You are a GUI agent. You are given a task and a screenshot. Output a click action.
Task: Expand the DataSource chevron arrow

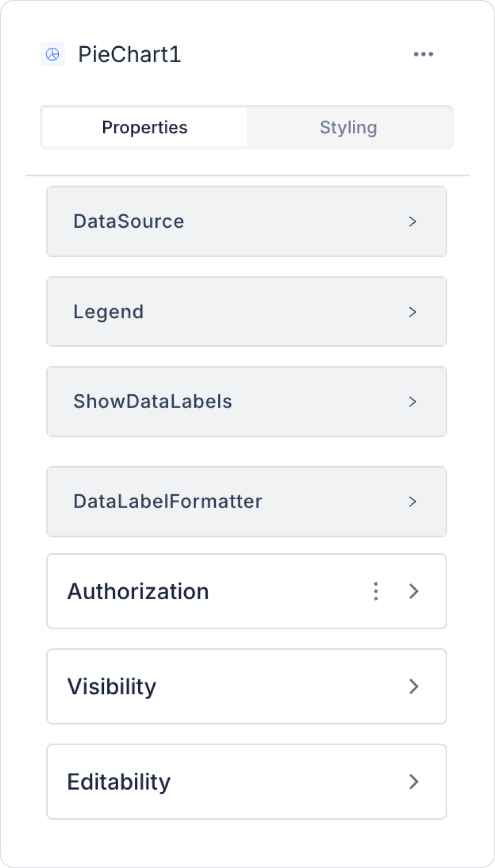[x=412, y=222]
